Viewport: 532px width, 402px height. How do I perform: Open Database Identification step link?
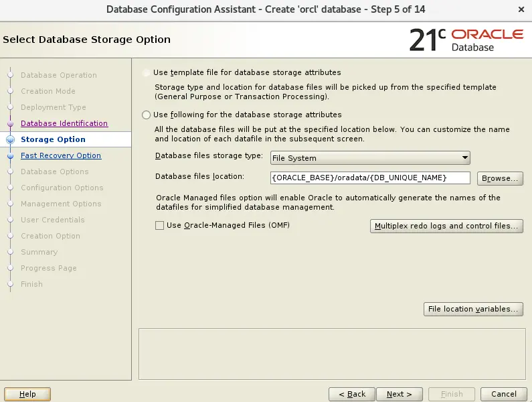click(64, 123)
